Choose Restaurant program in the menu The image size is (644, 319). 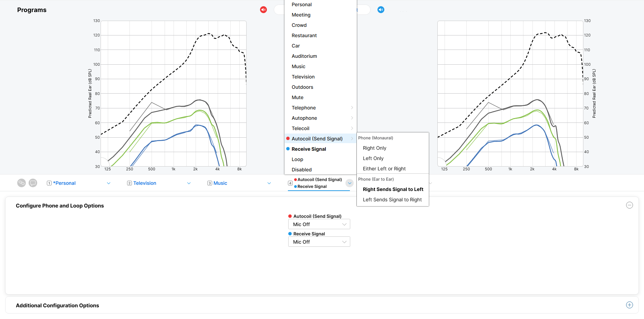click(321, 35)
